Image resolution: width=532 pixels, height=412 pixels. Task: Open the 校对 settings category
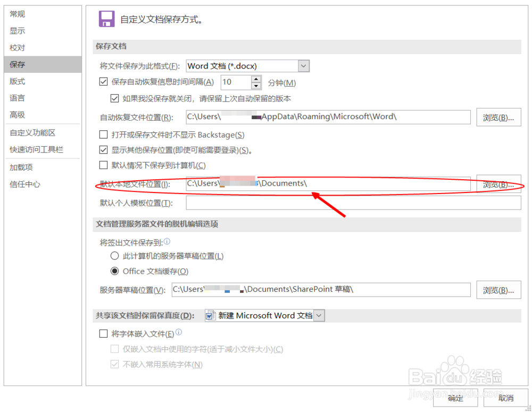43,48
